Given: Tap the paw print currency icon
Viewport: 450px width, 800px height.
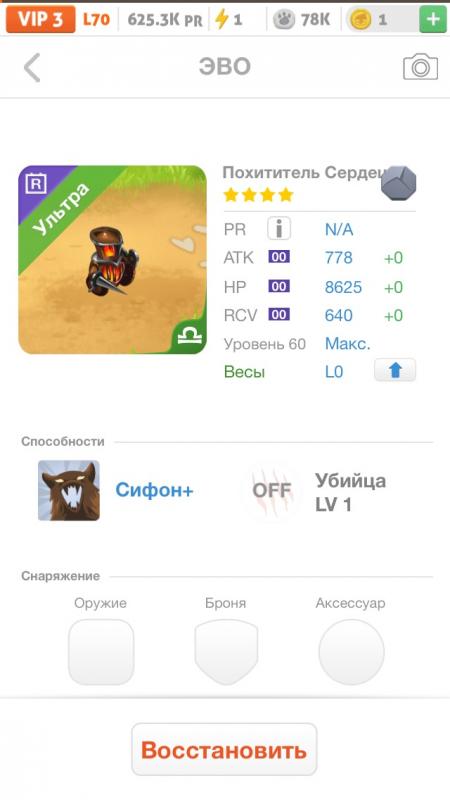Looking at the screenshot, I should [284, 20].
